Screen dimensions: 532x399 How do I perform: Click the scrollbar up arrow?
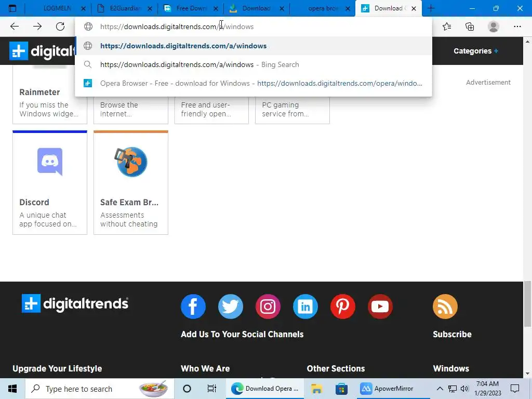527,42
